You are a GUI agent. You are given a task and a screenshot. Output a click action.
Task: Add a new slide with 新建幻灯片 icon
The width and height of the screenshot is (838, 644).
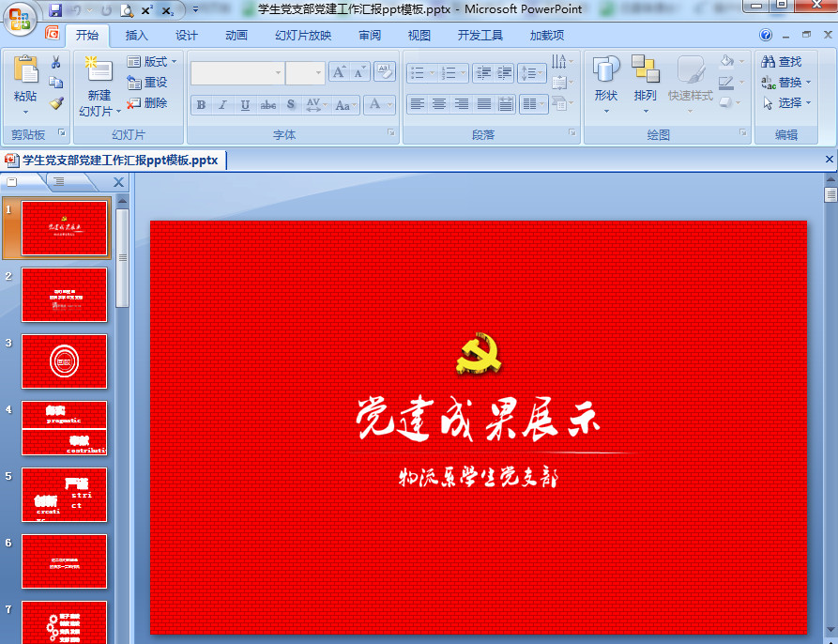(99, 70)
